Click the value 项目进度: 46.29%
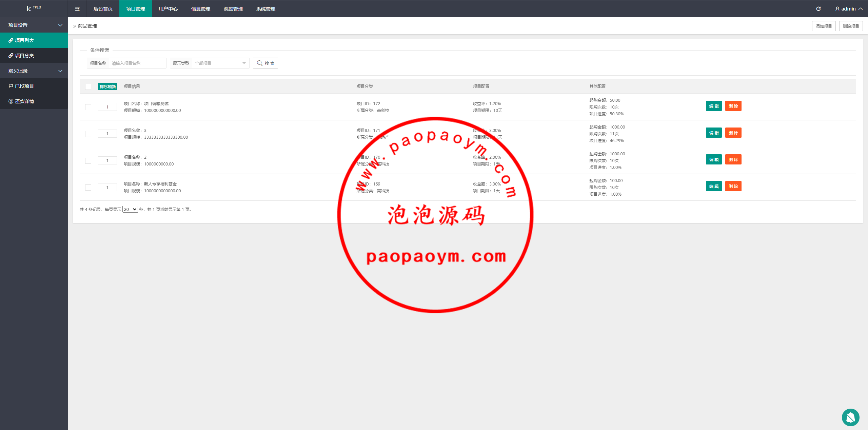 (607, 141)
